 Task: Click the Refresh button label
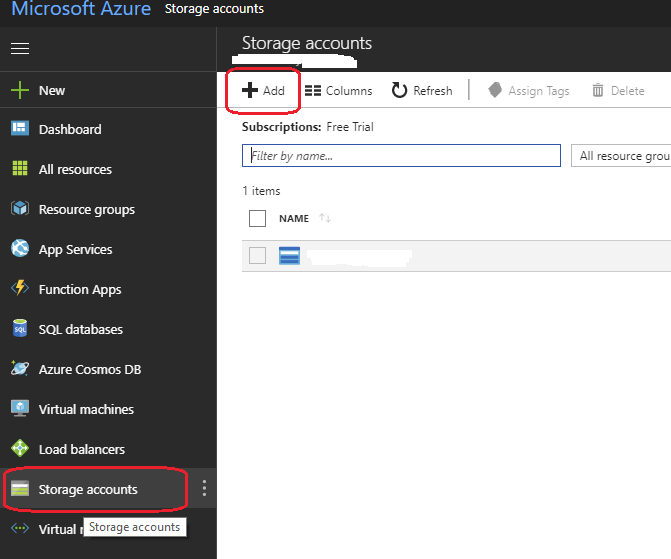tap(433, 91)
